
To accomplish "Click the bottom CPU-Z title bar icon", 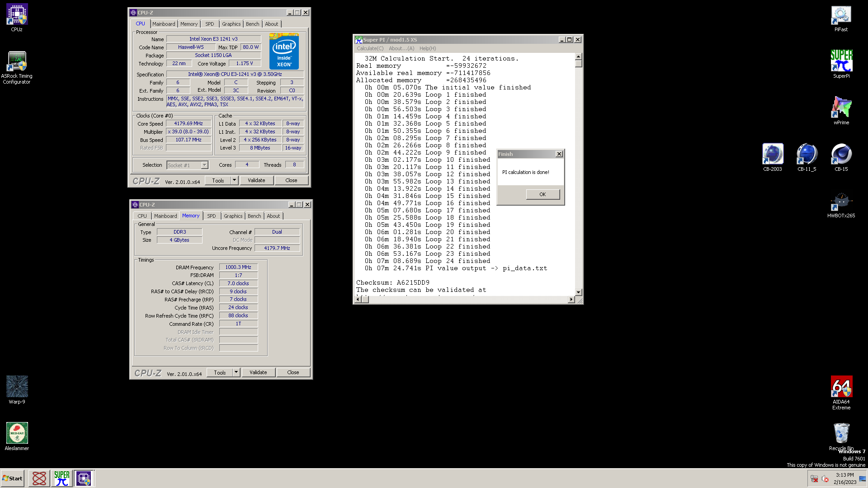I will 135,205.
